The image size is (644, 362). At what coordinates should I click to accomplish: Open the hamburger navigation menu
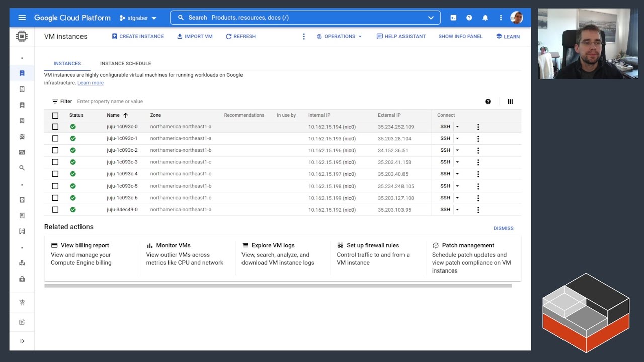[22, 18]
